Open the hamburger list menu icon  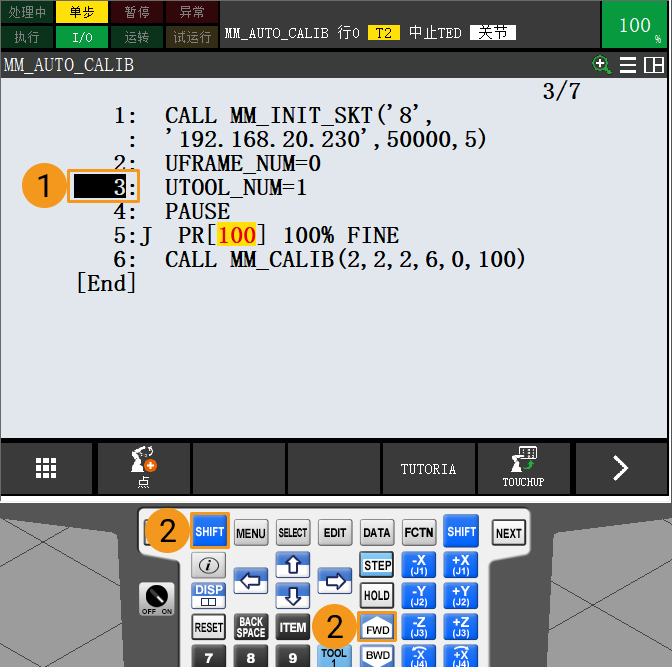click(628, 66)
